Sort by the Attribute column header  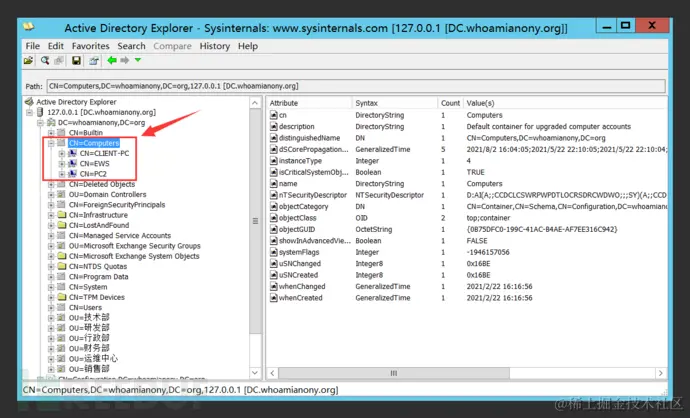pyautogui.click(x=309, y=103)
